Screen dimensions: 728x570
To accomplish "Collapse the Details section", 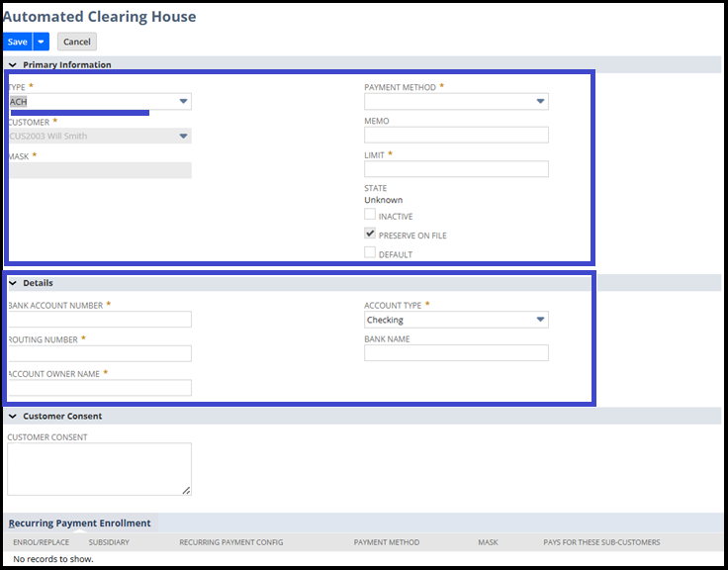I will tap(13, 283).
